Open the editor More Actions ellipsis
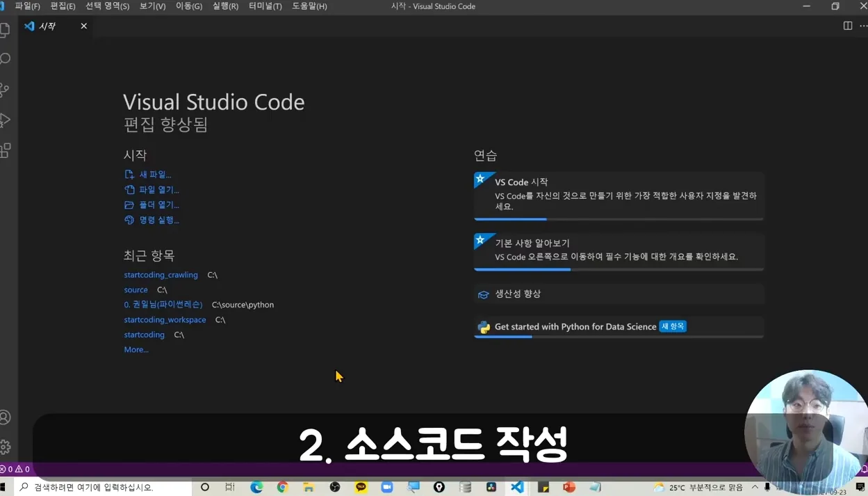This screenshot has height=496, width=868. [863, 26]
